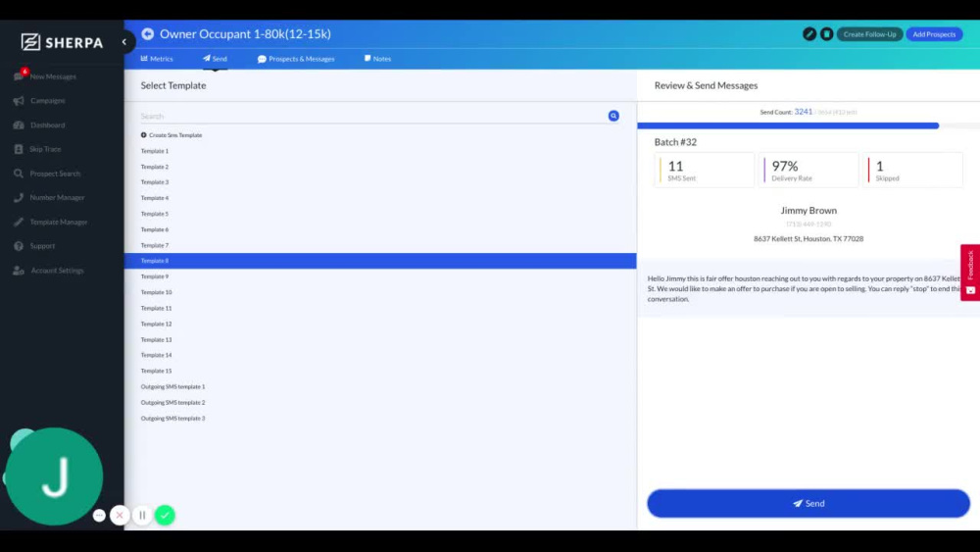Select Template 14
Image resolution: width=980 pixels, height=552 pixels.
(x=156, y=355)
